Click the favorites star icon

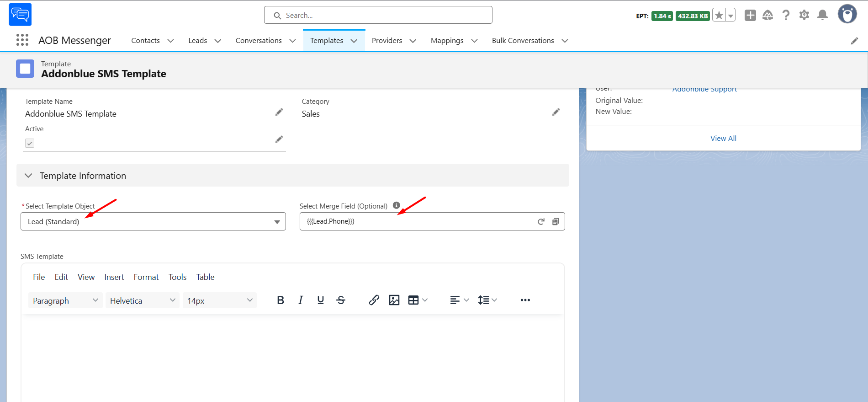tap(719, 16)
